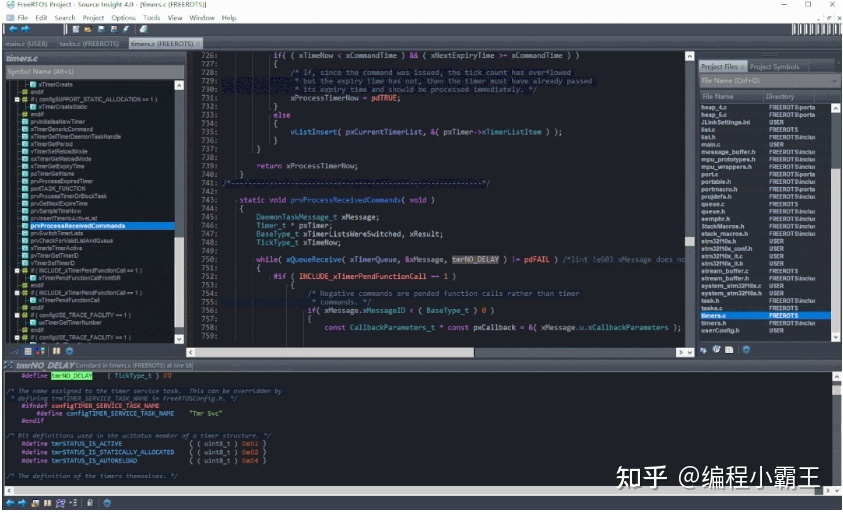The width and height of the screenshot is (843, 513).
Task: Close the timers.c (FREEROTS) tab
Action: click(x=198, y=44)
